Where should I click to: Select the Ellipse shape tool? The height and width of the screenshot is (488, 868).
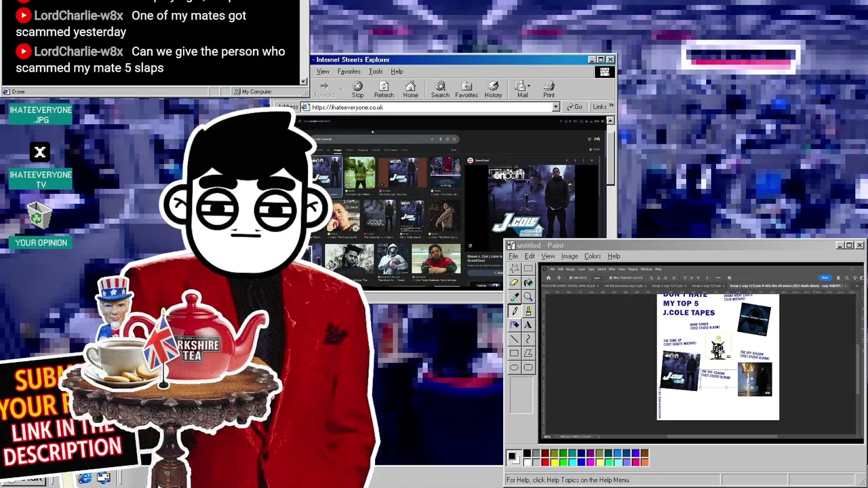515,367
